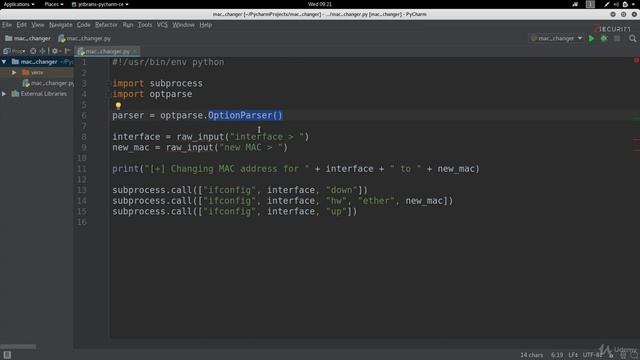640x360 pixels.
Task: Open mac_changer run configuration dropdown
Action: 556,38
